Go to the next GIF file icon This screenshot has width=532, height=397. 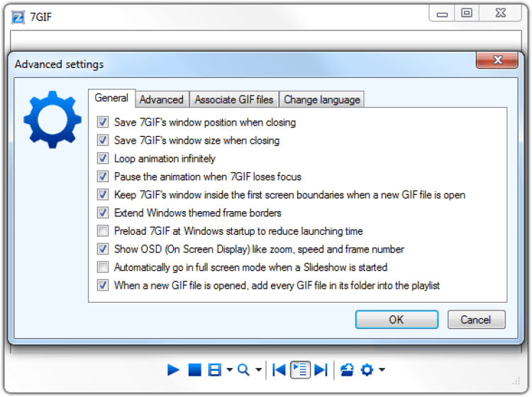pyautogui.click(x=321, y=370)
